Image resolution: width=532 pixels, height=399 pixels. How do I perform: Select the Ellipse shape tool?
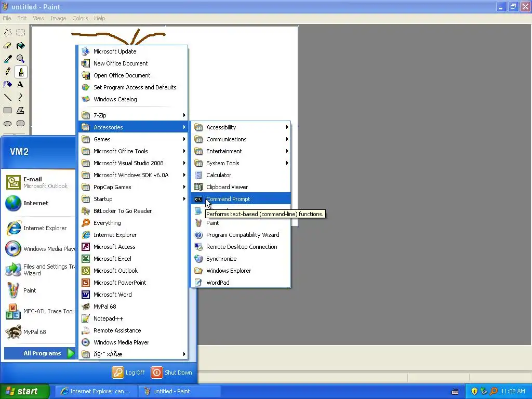(8, 124)
